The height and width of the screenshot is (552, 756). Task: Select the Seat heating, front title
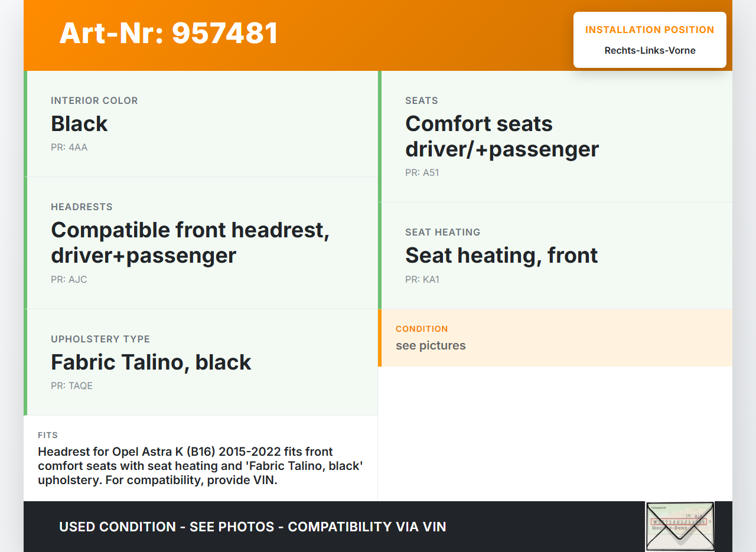point(501,255)
